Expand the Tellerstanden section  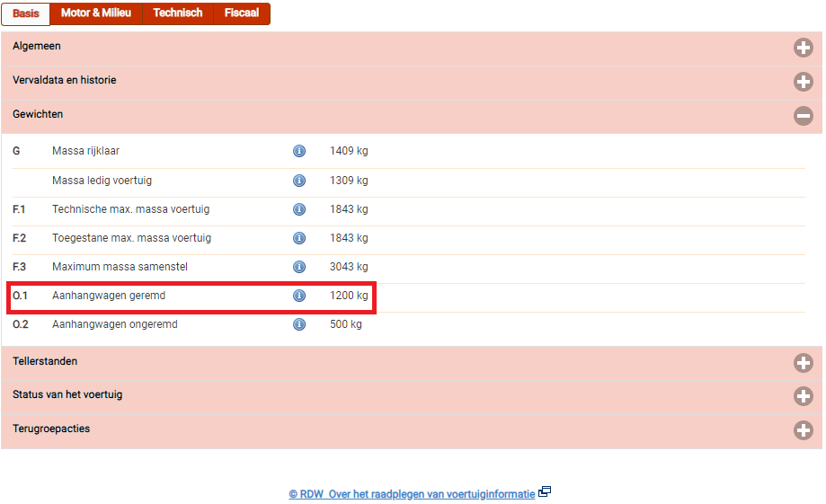(x=803, y=363)
